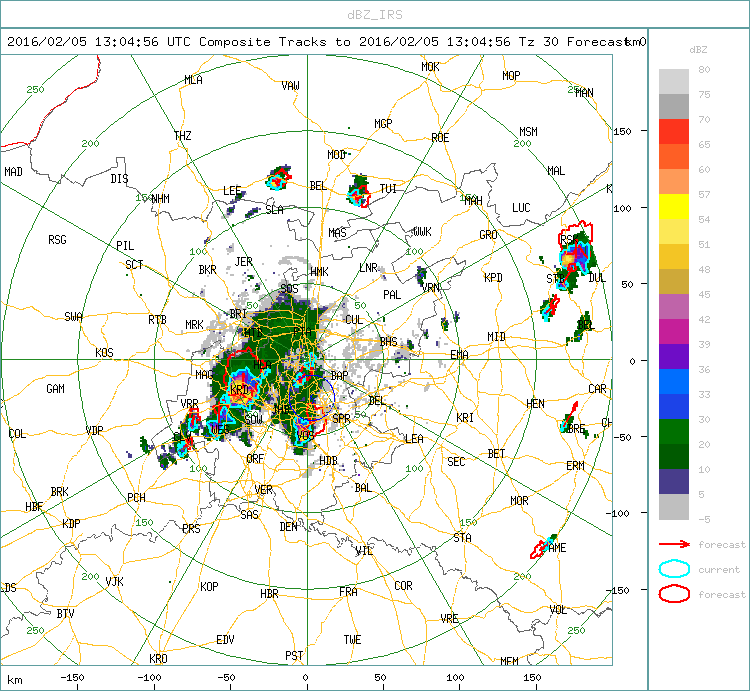Select the FRA station label
Viewport: 750px width, 691px height.
(348, 592)
